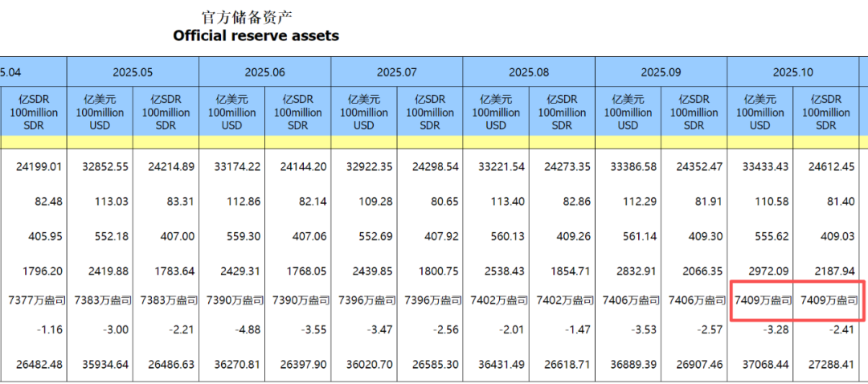Click the 2025.05 month header
The image size is (868, 384).
(133, 72)
